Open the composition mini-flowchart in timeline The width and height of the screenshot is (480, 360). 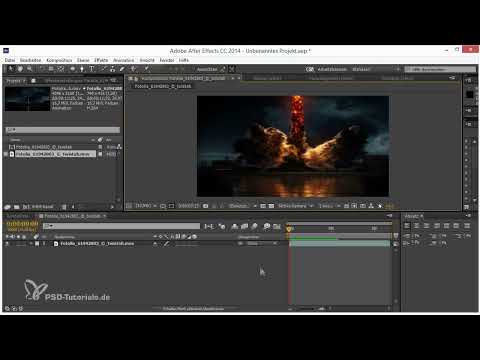pyautogui.click(x=209, y=226)
